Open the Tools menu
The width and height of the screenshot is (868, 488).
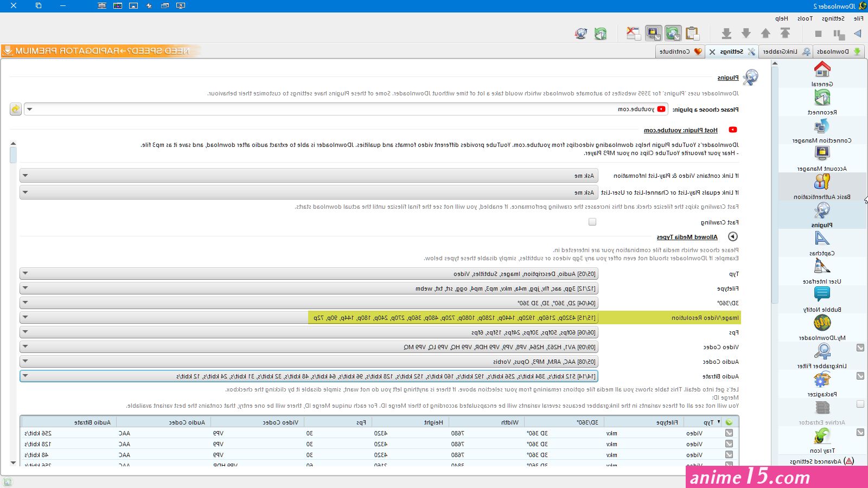pos(805,18)
